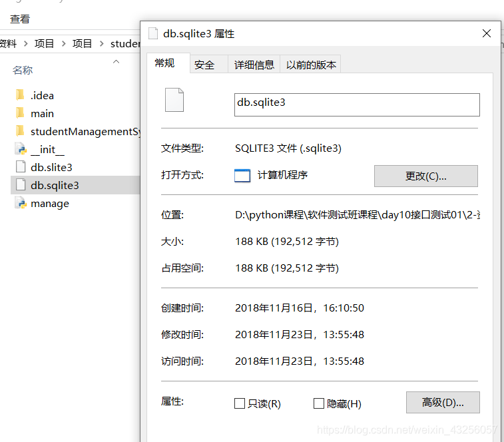The image size is (504, 442).
Task: Select the db.slite3 file name
Action: pos(51,168)
